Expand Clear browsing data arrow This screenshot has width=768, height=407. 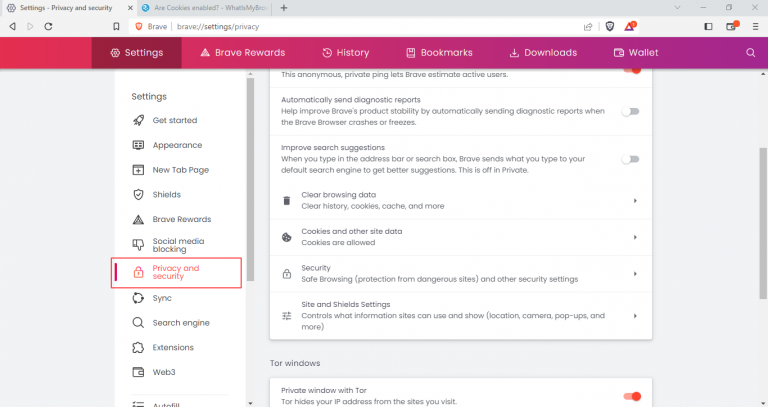635,201
